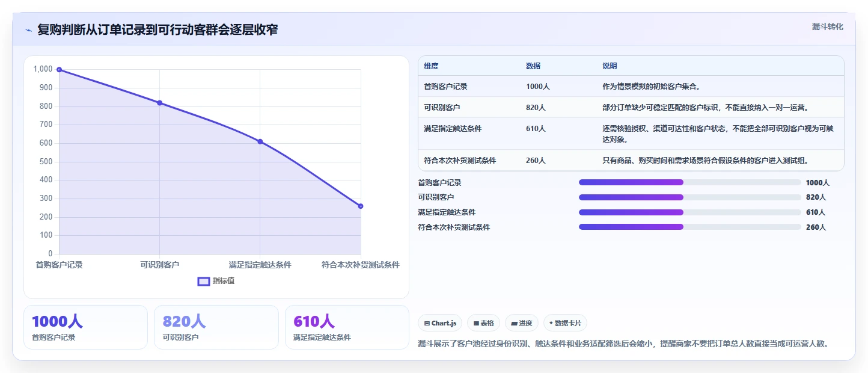Click the 可识别客户 progress bar

[x=689, y=197]
